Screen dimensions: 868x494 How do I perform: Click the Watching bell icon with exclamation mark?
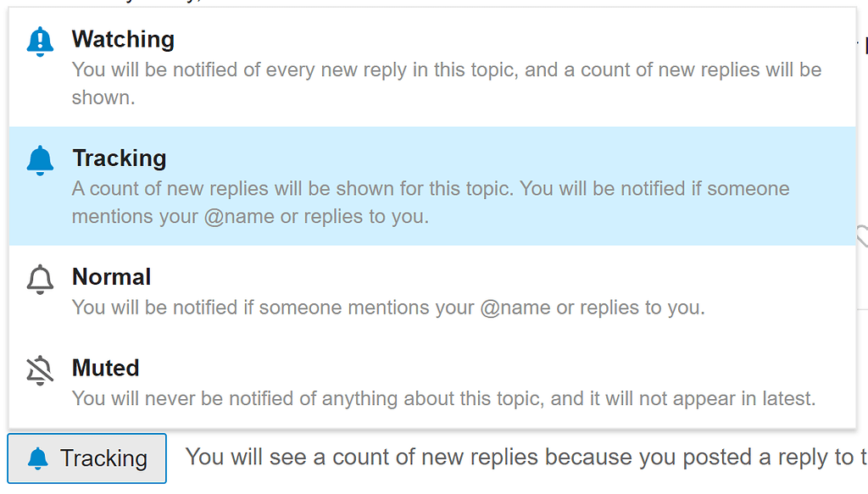pos(40,42)
